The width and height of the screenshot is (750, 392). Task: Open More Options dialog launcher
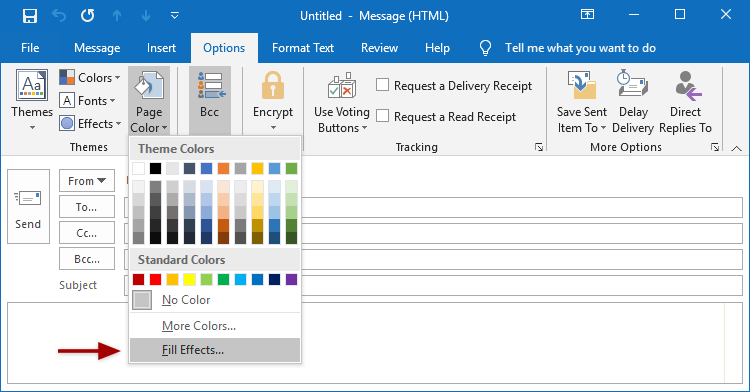click(x=715, y=147)
